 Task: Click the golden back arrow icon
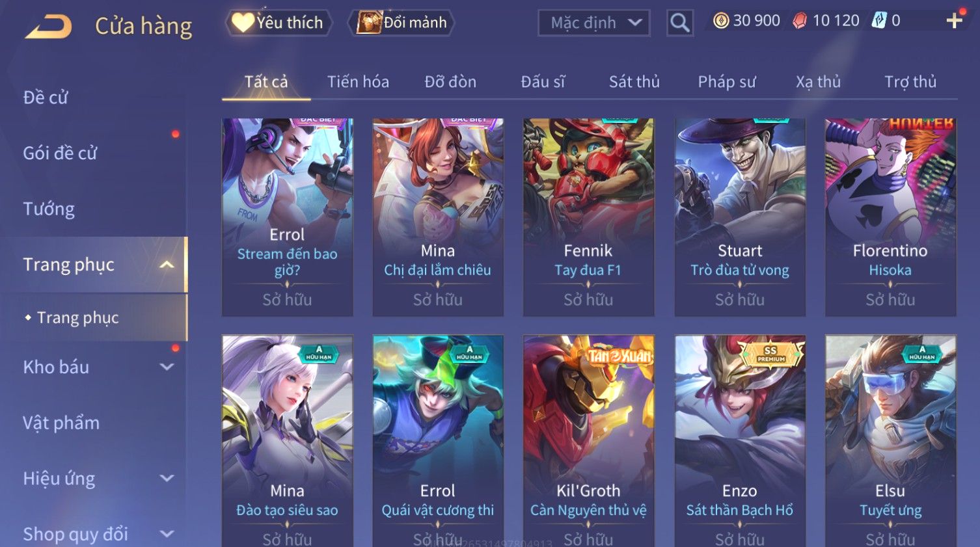pos(48,27)
